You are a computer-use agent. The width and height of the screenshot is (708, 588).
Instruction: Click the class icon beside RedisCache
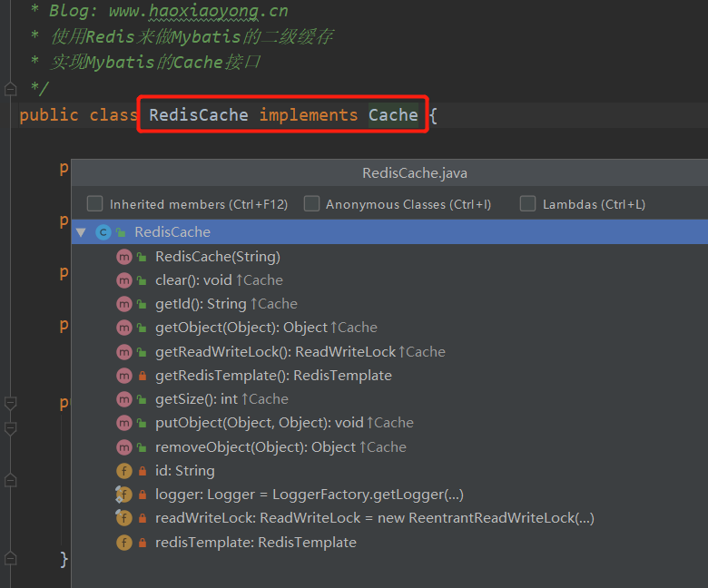click(103, 232)
